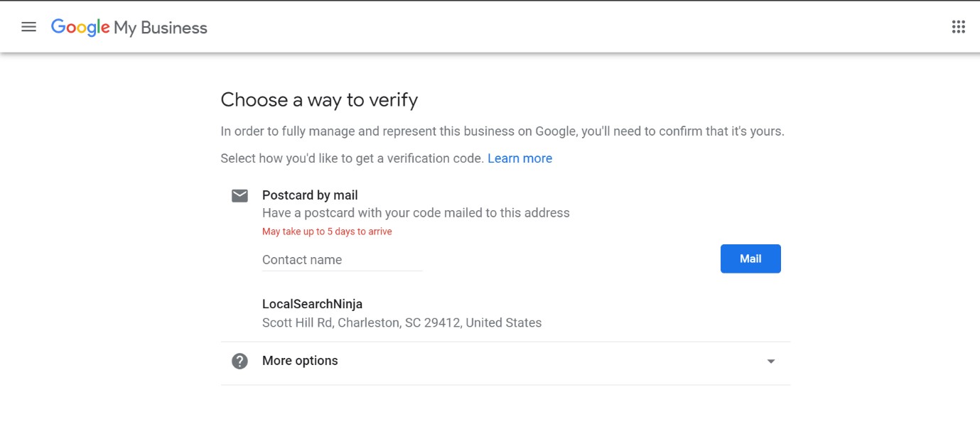Click the Scott Hill Rd address line
Image resolution: width=980 pixels, height=446 pixels.
(402, 322)
